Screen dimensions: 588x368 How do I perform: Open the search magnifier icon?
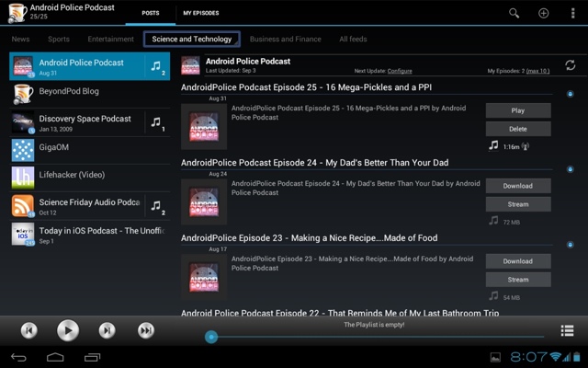(x=514, y=13)
